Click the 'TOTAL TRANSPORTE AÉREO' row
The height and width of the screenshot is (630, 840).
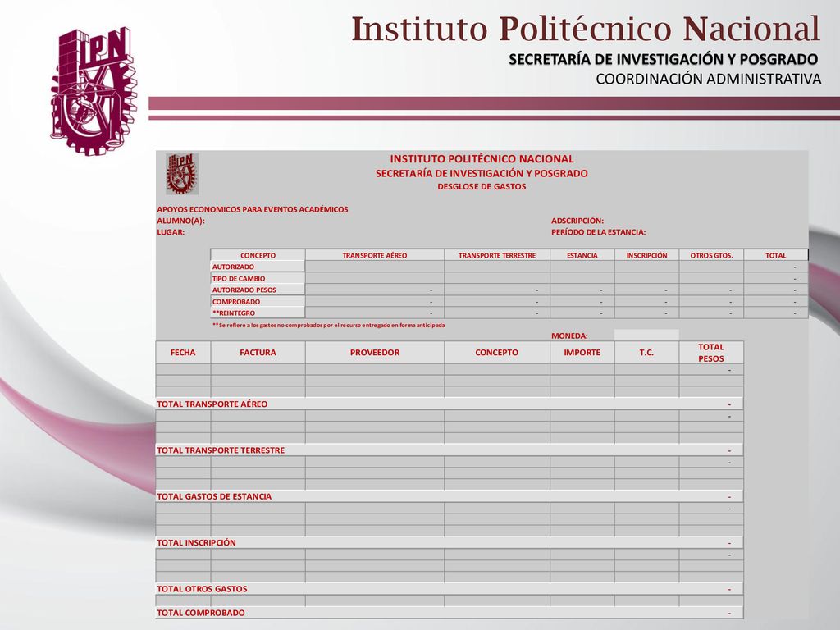[450, 404]
